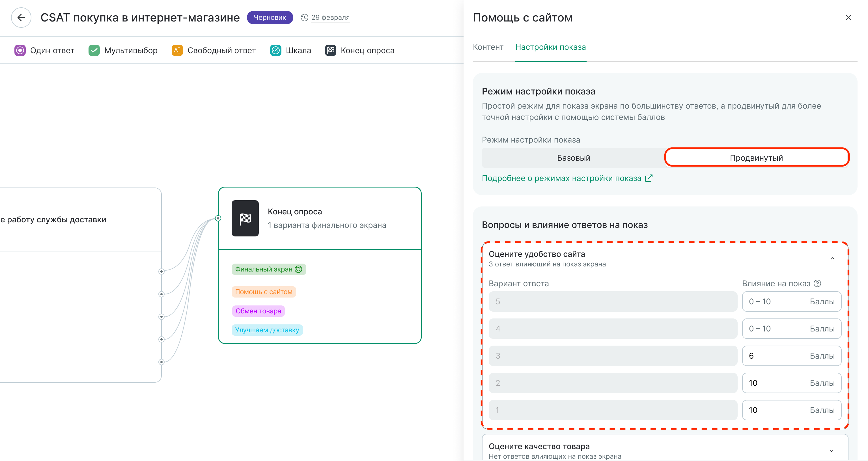Switch to the 'Контент' tab
This screenshot has width=868, height=461.
488,47
